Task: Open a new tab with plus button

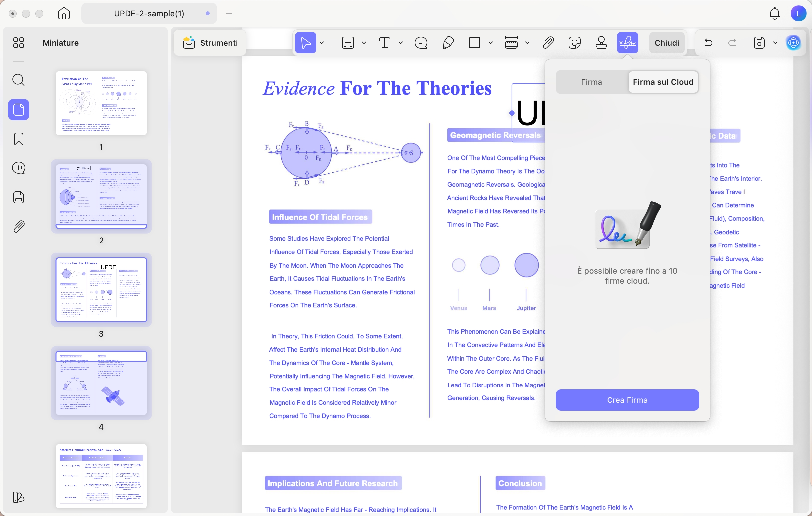Action: (x=229, y=13)
